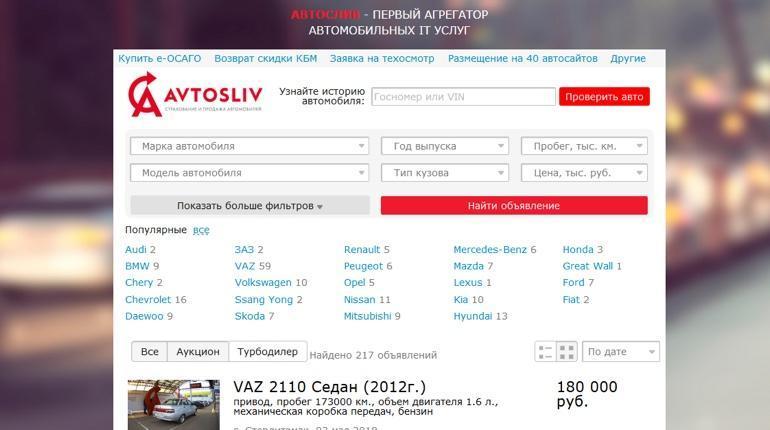Open the Mazda brand link
The width and height of the screenshot is (770, 430).
(x=468, y=266)
